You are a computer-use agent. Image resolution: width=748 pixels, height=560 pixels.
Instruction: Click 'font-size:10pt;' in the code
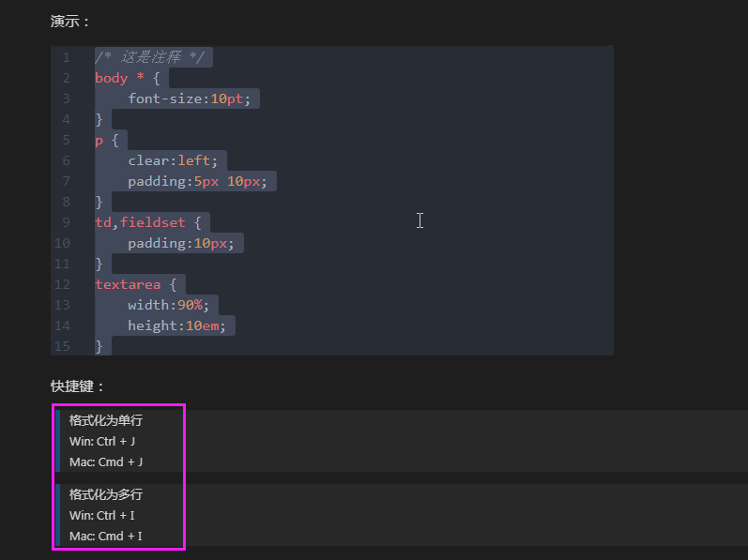point(189,98)
